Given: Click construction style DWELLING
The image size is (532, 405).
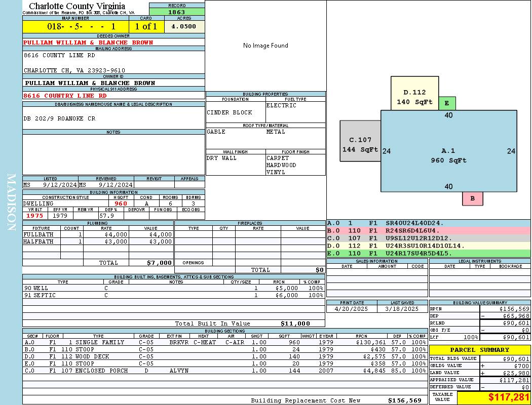Looking at the screenshot, I should click(x=39, y=204).
